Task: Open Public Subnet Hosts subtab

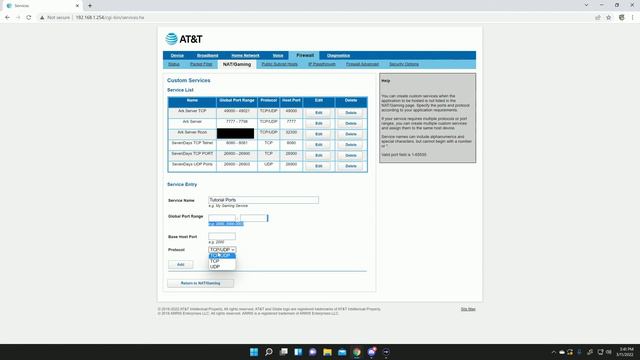Action: pyautogui.click(x=280, y=64)
